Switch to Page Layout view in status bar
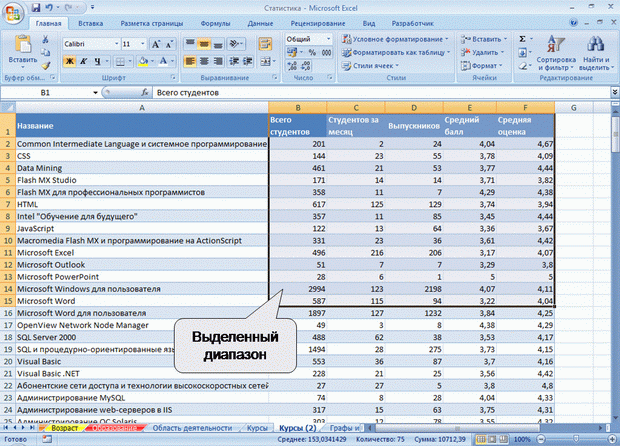620x446 pixels. click(x=492, y=439)
